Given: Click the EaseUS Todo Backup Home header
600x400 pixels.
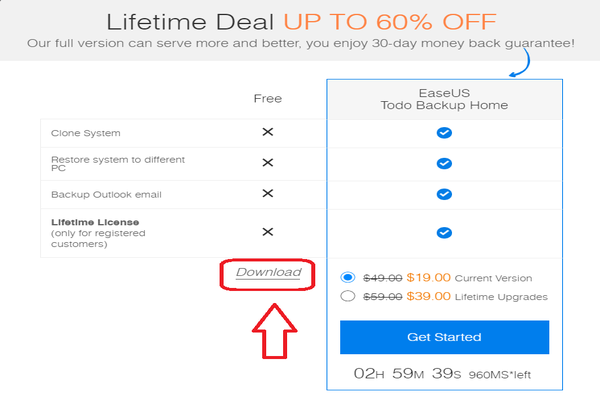Looking at the screenshot, I should 444,98.
